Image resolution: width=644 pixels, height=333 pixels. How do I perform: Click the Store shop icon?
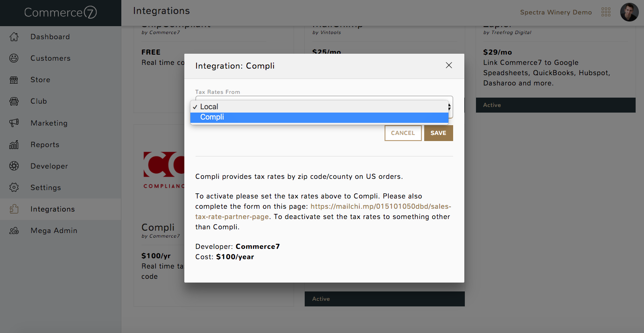pyautogui.click(x=14, y=80)
